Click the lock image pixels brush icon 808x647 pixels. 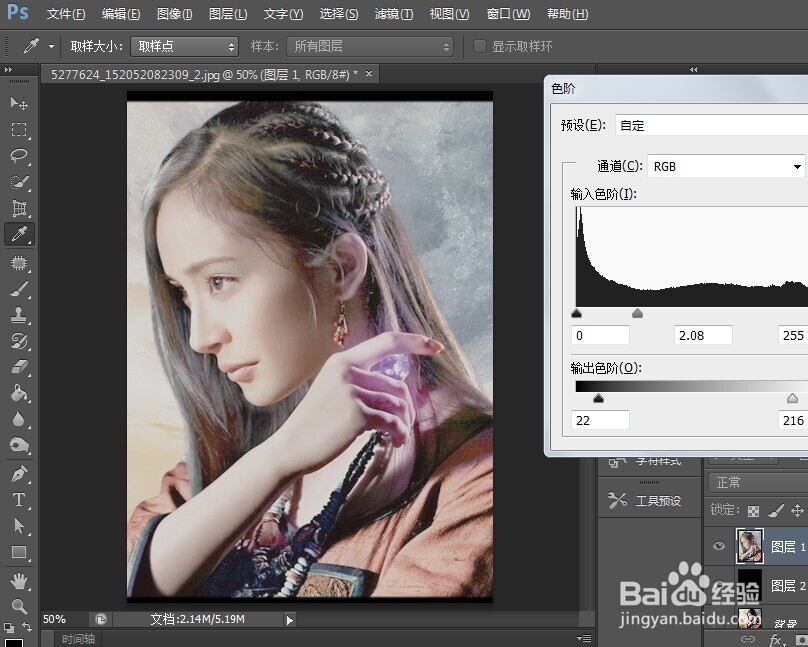pyautogui.click(x=776, y=510)
